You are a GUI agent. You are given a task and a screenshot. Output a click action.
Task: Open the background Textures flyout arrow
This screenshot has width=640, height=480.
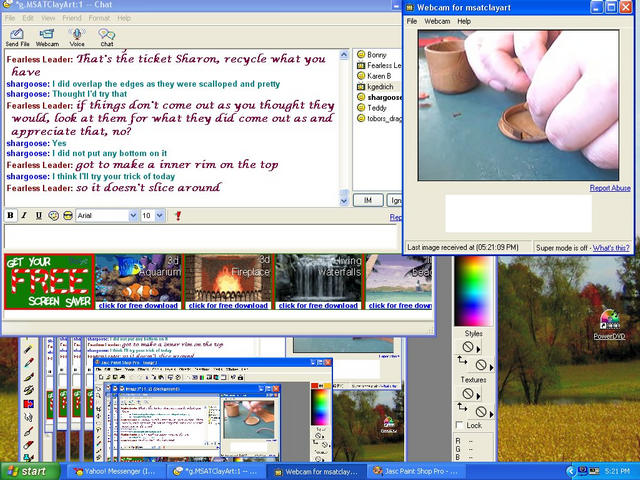(x=491, y=414)
